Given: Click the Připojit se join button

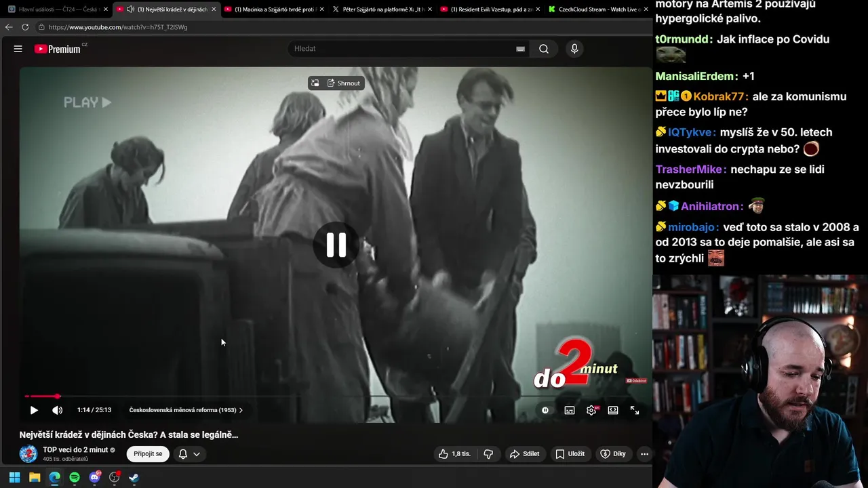Looking at the screenshot, I should pos(148,454).
